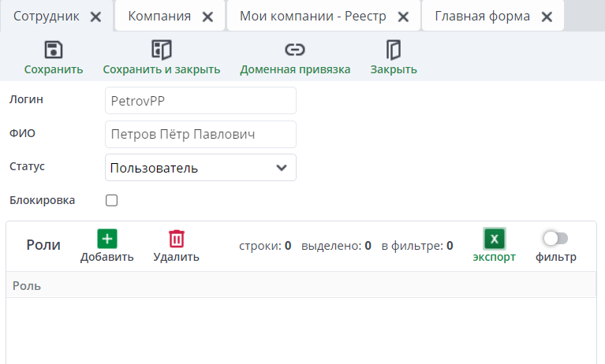Click the green plus Add role icon

tap(107, 239)
